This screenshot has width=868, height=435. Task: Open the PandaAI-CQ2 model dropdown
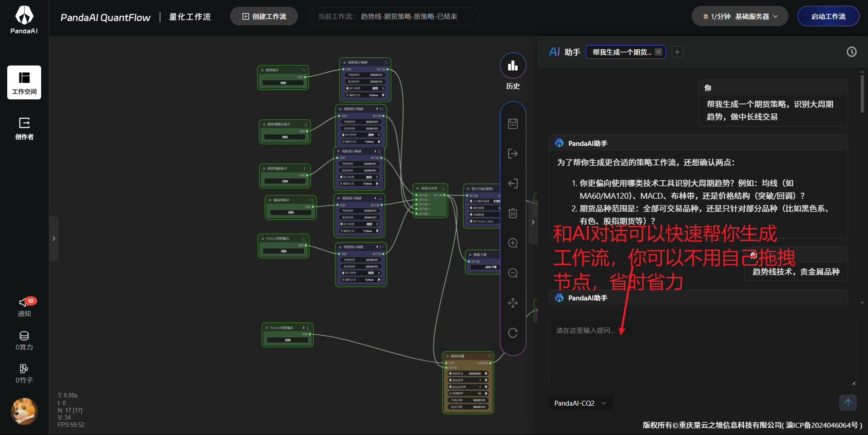(580, 403)
